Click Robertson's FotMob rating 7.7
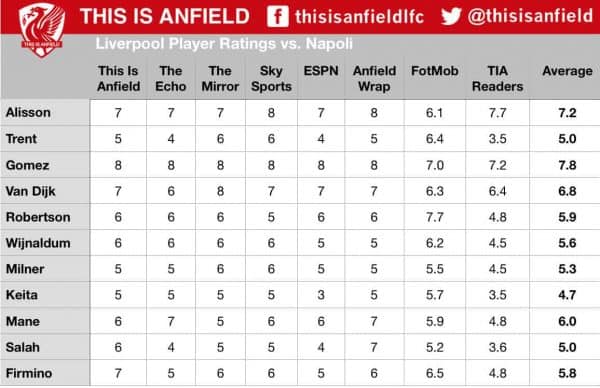The width and height of the screenshot is (600, 388). pyautogui.click(x=434, y=217)
